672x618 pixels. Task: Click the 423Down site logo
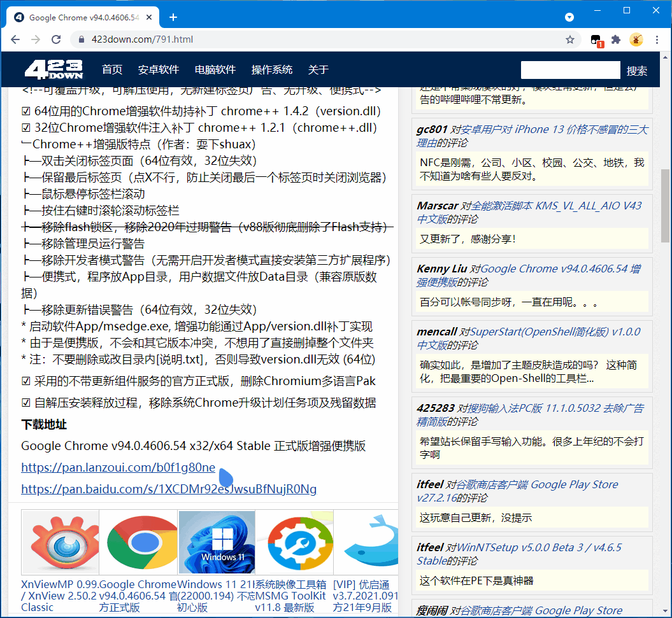tap(54, 69)
